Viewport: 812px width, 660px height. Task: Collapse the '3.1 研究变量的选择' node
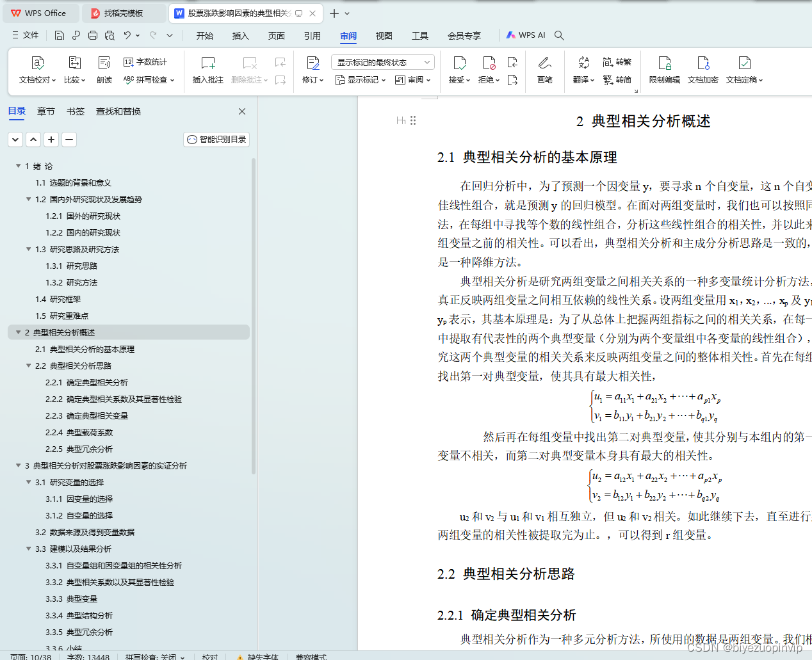(x=28, y=482)
